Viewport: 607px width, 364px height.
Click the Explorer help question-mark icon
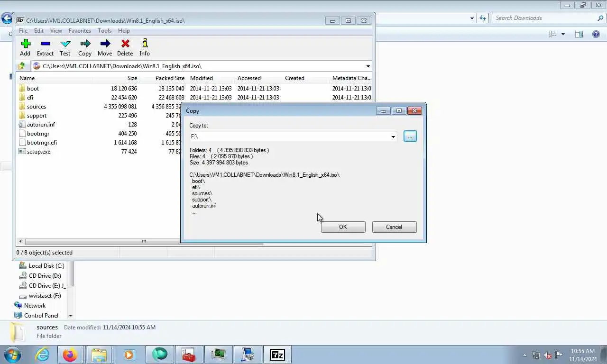[596, 34]
